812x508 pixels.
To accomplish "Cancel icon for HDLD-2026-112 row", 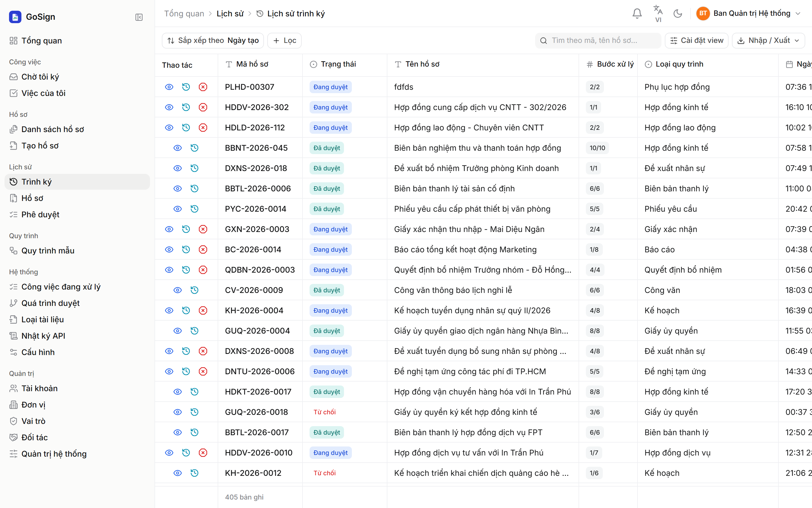I will pyautogui.click(x=203, y=128).
